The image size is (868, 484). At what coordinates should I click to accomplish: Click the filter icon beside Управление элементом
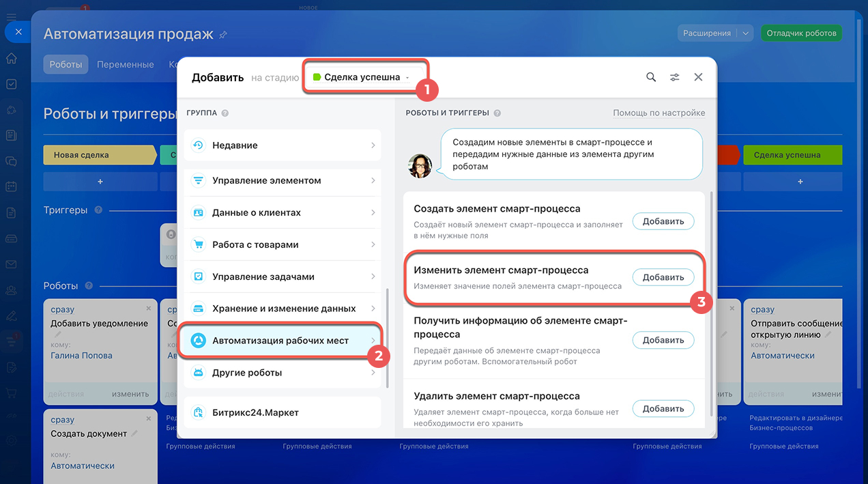pos(199,181)
